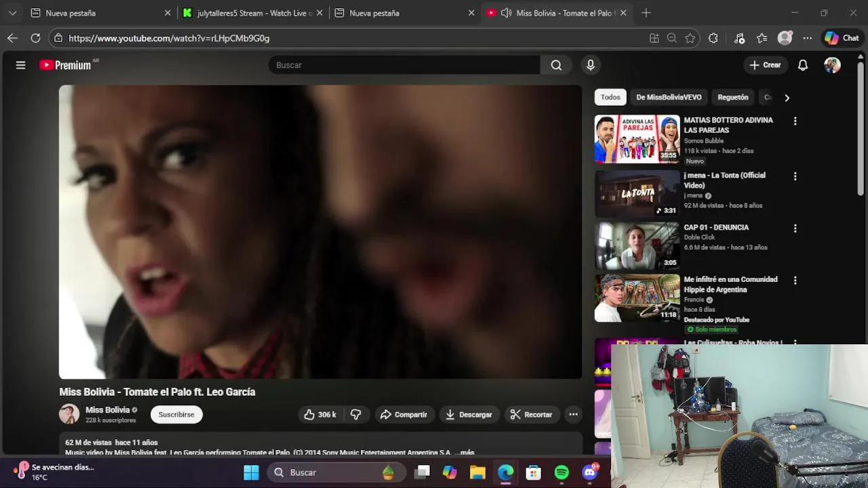
Task: Open favorites list icon
Action: pyautogui.click(x=762, y=39)
